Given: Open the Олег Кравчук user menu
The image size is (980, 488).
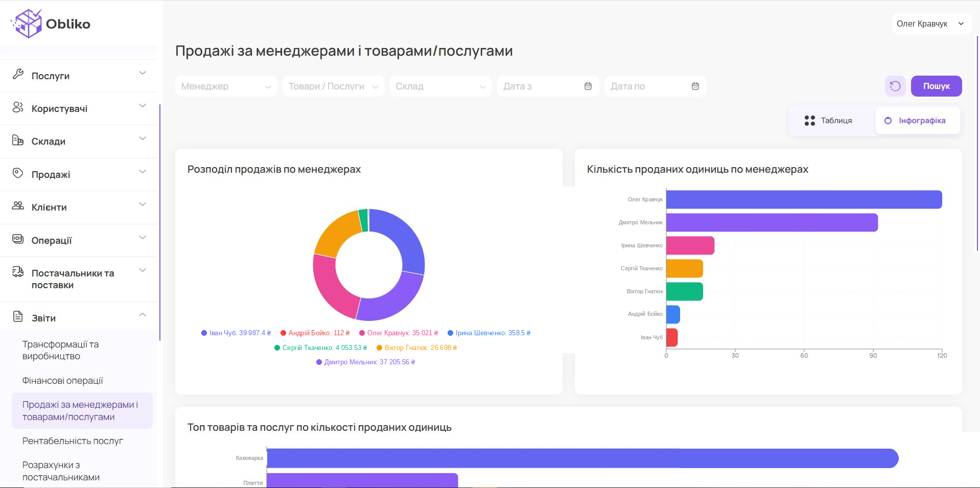Looking at the screenshot, I should point(931,24).
